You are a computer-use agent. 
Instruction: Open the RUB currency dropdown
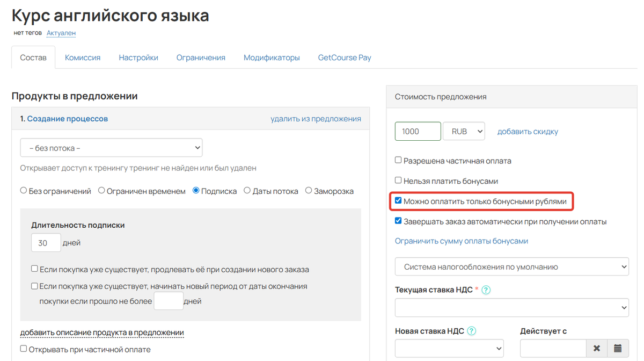pyautogui.click(x=464, y=131)
